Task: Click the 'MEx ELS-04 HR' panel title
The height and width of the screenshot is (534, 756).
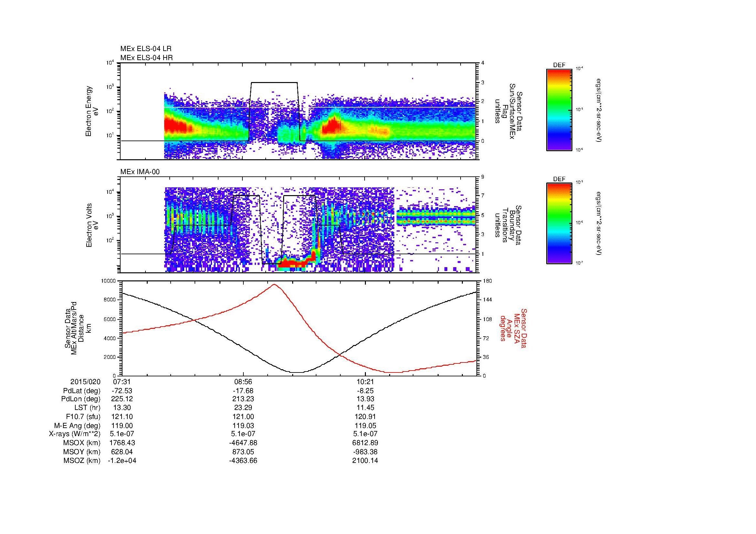Action: click(x=146, y=58)
